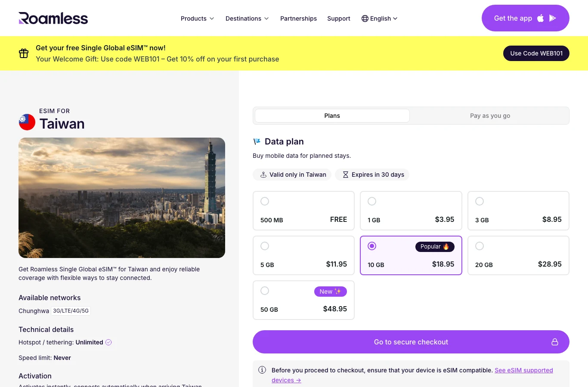Click the checkmark icon next to Unlimited

(108, 342)
